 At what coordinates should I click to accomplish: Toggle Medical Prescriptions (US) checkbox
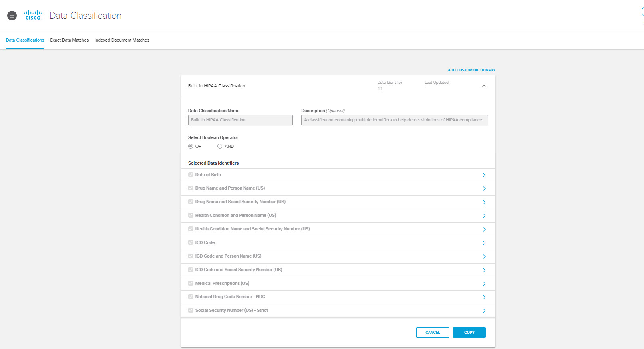pos(191,283)
